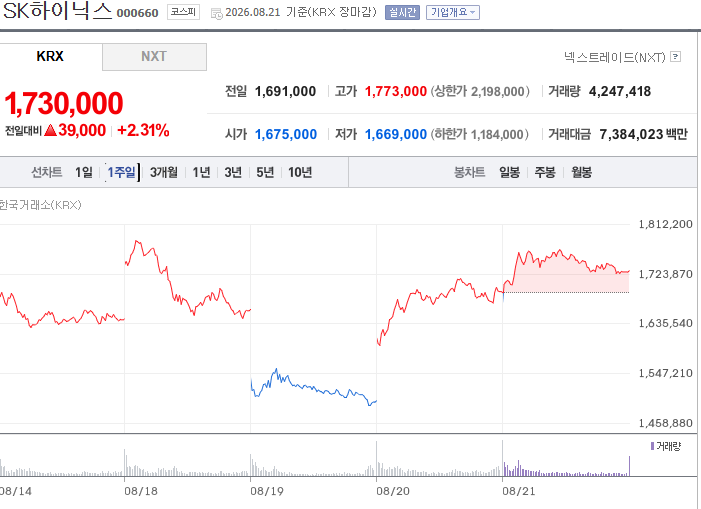
Task: Click the stock code 000660
Action: tap(138, 13)
